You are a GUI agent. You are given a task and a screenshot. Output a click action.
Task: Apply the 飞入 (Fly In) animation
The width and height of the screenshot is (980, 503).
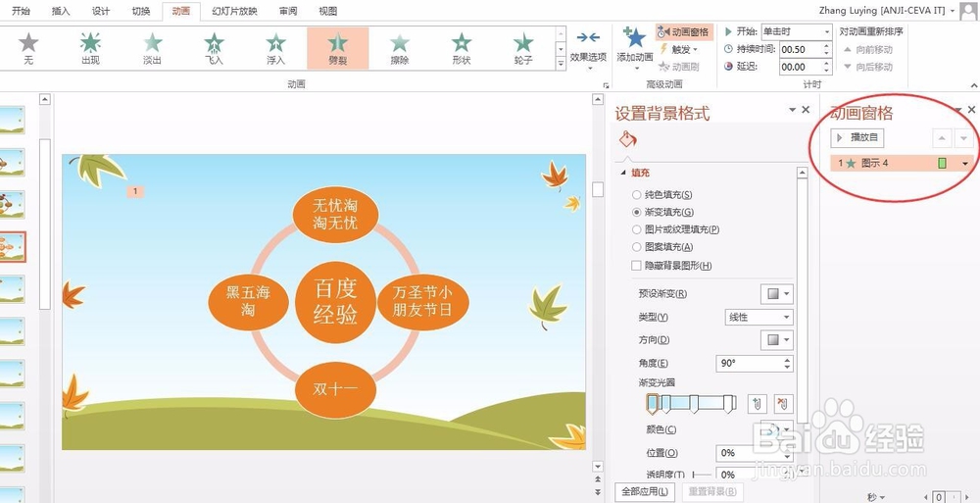(214, 48)
